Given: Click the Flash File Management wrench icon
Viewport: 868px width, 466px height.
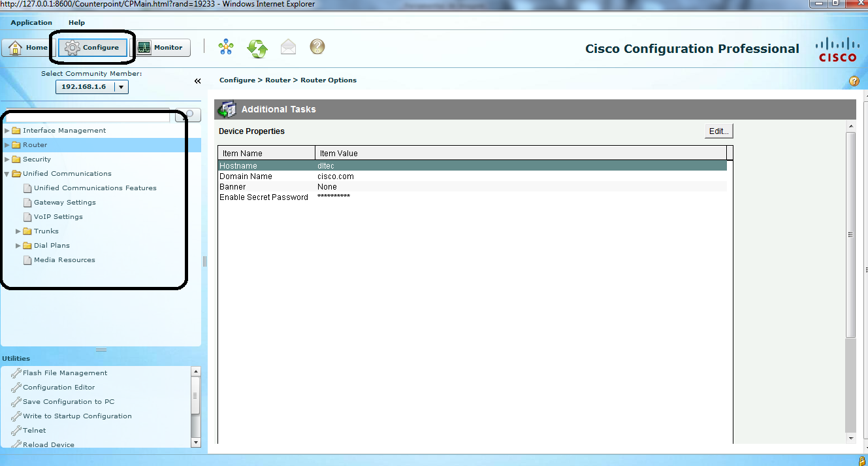Looking at the screenshot, I should pyautogui.click(x=16, y=373).
